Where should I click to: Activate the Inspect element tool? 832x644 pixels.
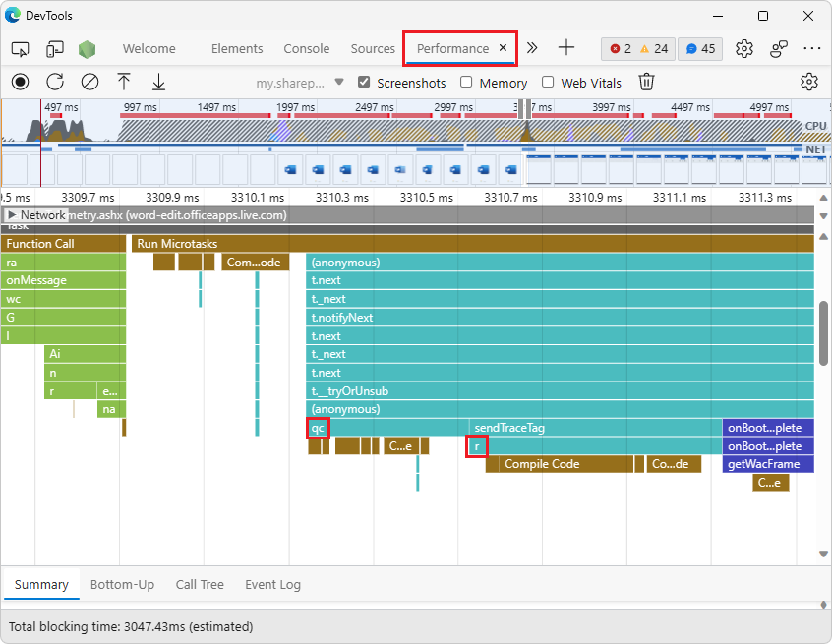point(21,49)
